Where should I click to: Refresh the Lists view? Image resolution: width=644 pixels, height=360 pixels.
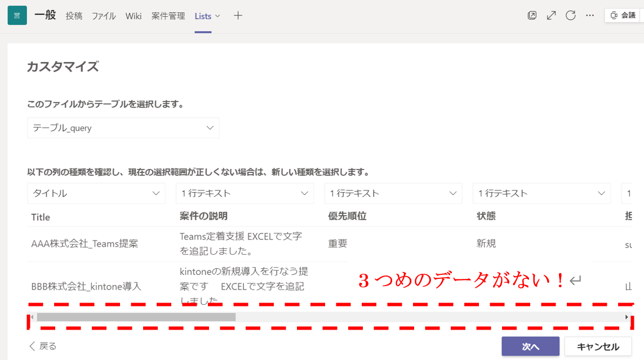coord(570,15)
